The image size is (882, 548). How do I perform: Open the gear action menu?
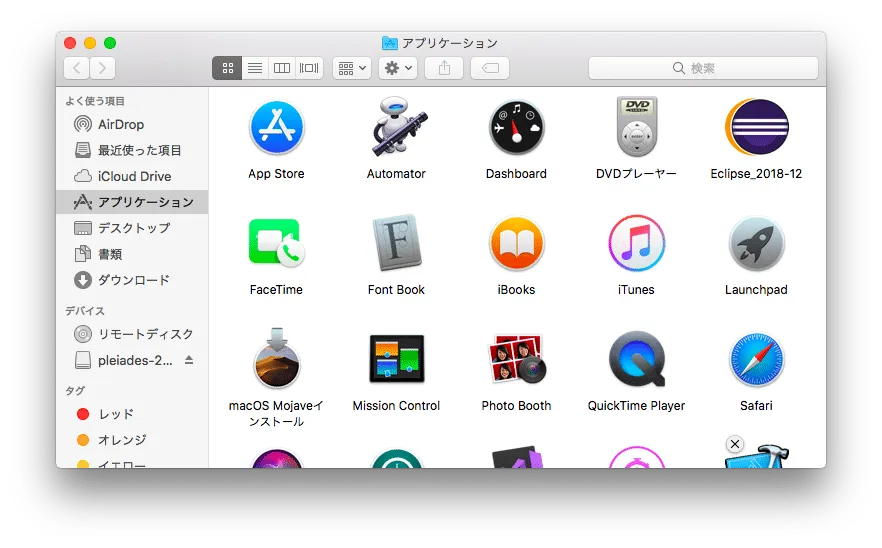[x=398, y=68]
